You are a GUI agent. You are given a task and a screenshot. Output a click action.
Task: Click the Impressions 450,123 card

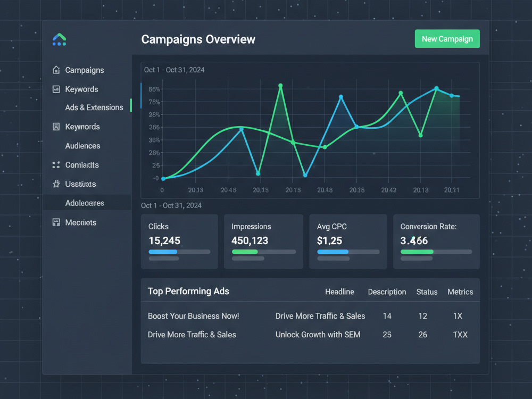264,242
